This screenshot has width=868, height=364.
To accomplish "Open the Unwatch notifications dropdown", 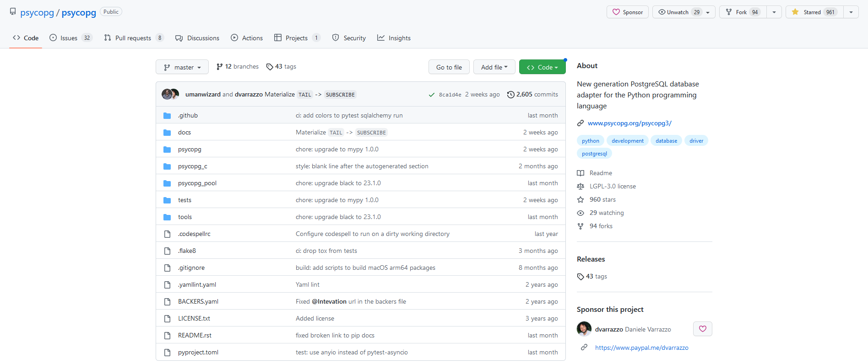I will click(x=684, y=12).
